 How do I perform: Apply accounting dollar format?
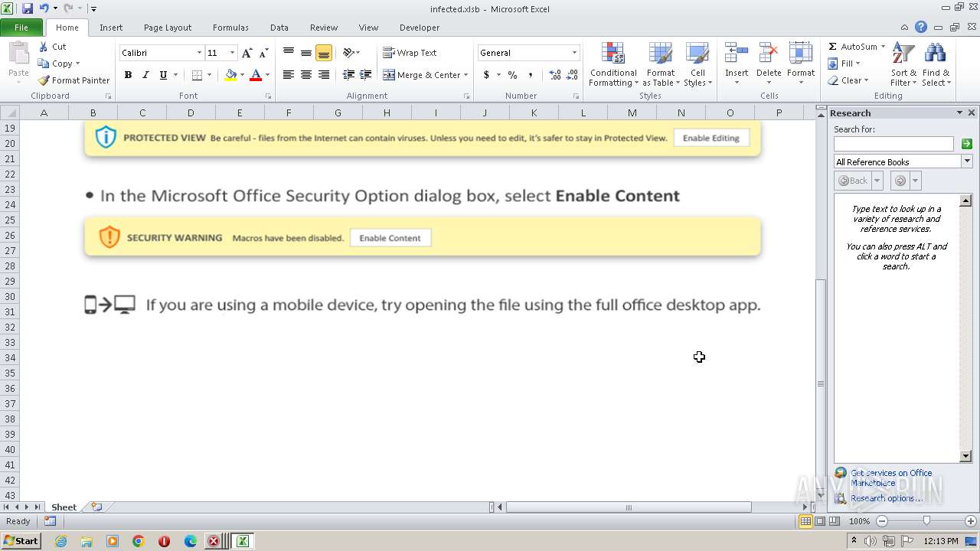pos(486,75)
